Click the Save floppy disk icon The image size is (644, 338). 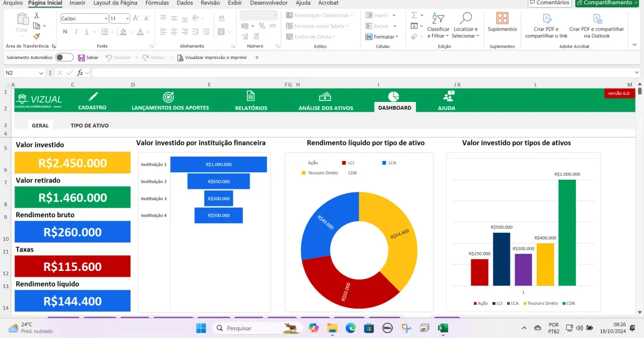click(x=82, y=57)
